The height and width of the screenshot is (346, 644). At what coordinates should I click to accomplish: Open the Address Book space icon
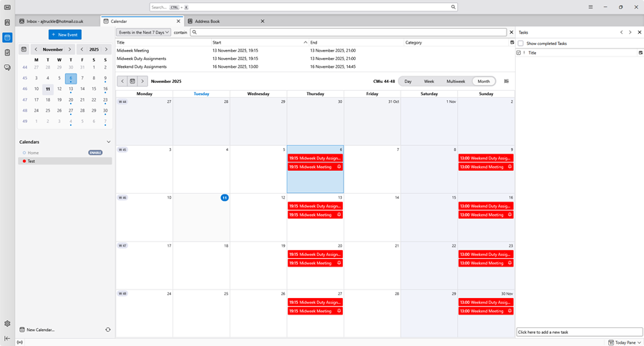7,22
